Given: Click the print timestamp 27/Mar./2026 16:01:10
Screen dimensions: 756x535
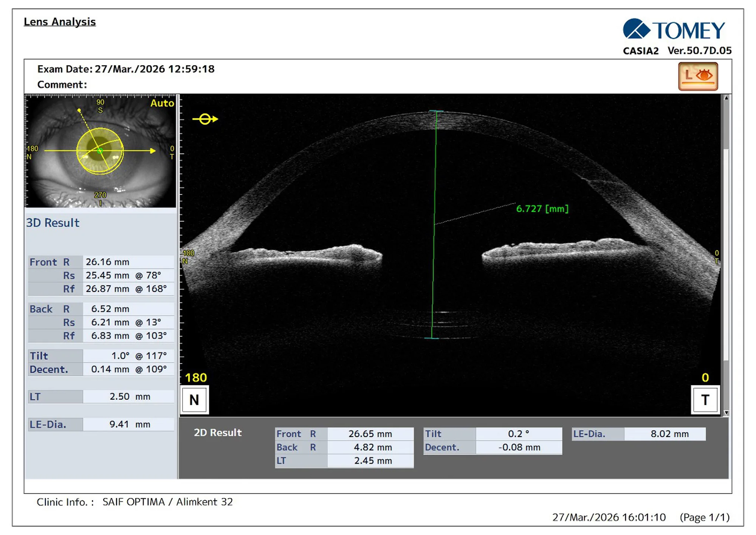Looking at the screenshot, I should pyautogui.click(x=609, y=518).
